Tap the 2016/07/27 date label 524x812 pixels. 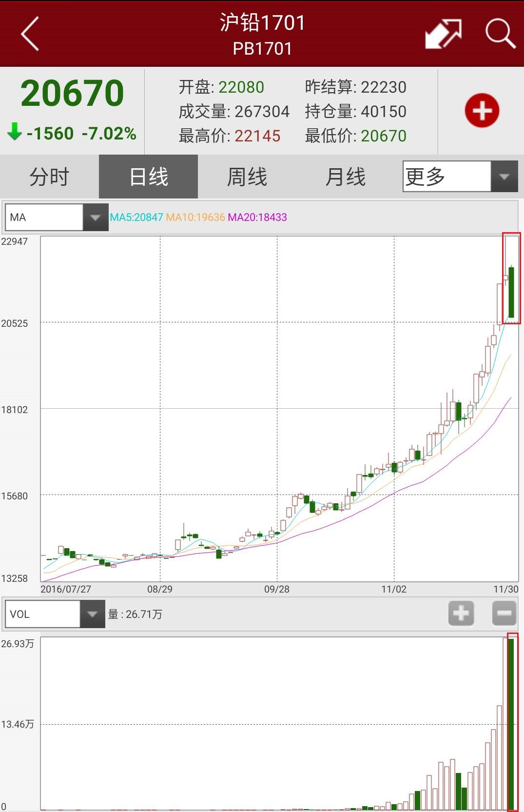click(x=66, y=589)
